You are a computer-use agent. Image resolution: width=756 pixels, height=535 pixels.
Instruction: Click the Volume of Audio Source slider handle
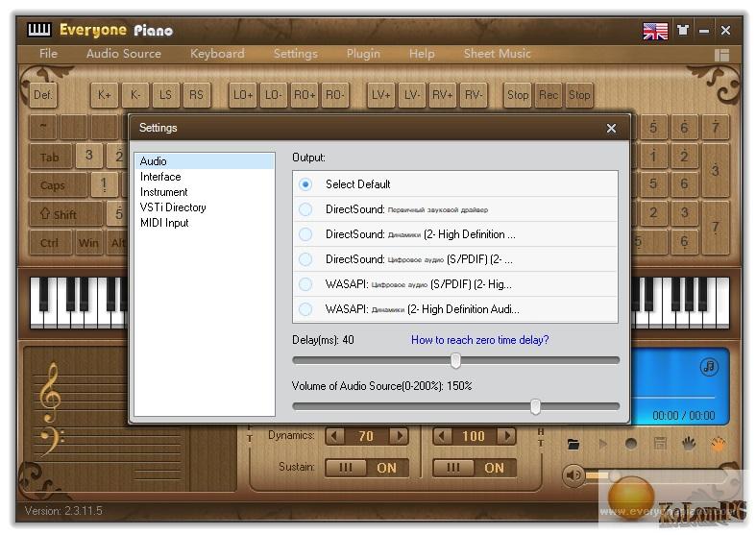pyautogui.click(x=535, y=406)
